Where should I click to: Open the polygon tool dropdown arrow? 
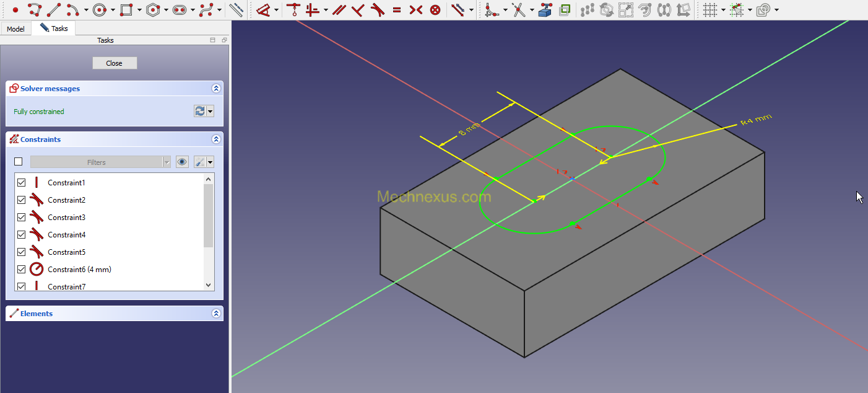pyautogui.click(x=166, y=10)
